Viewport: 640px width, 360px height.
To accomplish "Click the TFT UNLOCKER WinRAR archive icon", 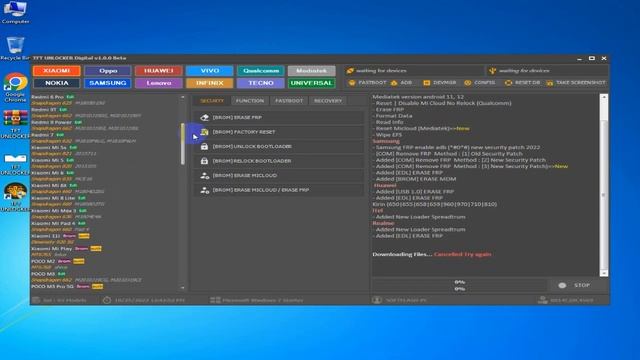I will tap(15, 124).
